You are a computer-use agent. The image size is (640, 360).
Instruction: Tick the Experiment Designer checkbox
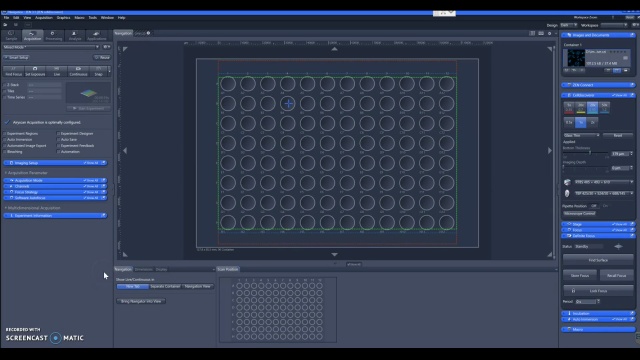(x=58, y=133)
